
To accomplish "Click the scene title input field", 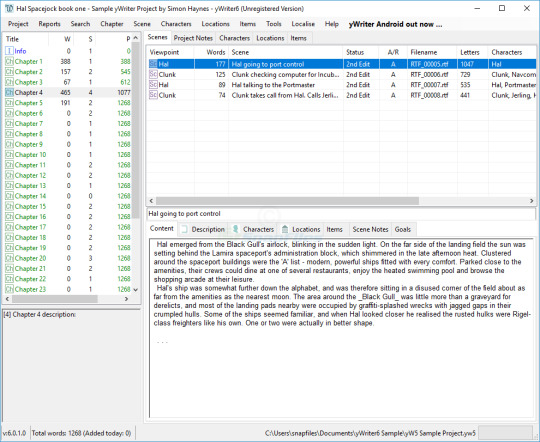I will [341, 214].
